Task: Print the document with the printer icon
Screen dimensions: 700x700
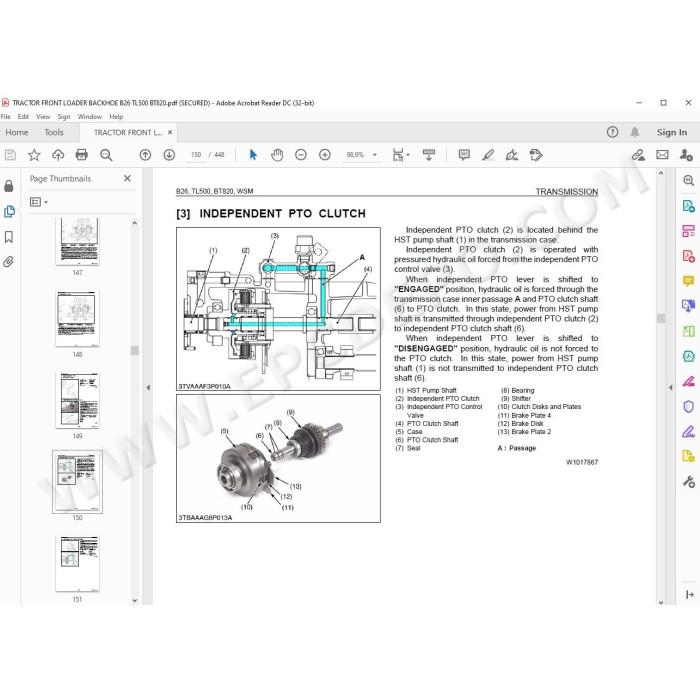Action: (82, 155)
